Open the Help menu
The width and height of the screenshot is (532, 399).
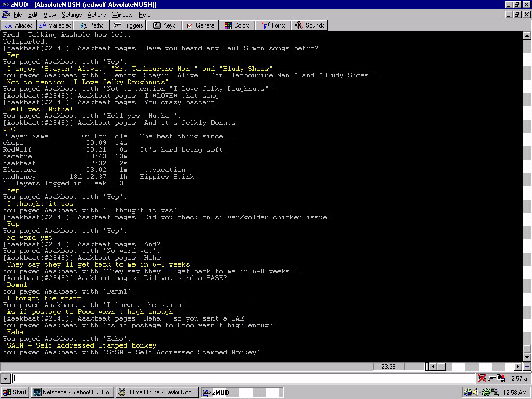pyautogui.click(x=144, y=15)
